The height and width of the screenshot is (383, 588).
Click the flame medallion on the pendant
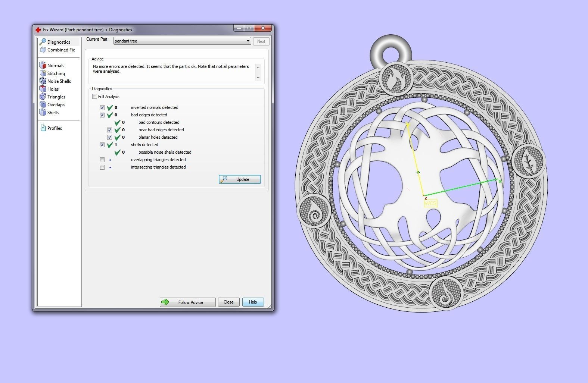tap(396, 79)
